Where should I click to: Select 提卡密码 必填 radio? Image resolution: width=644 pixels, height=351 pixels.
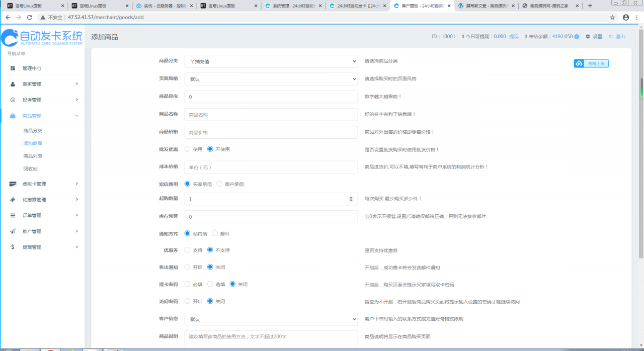(188, 284)
